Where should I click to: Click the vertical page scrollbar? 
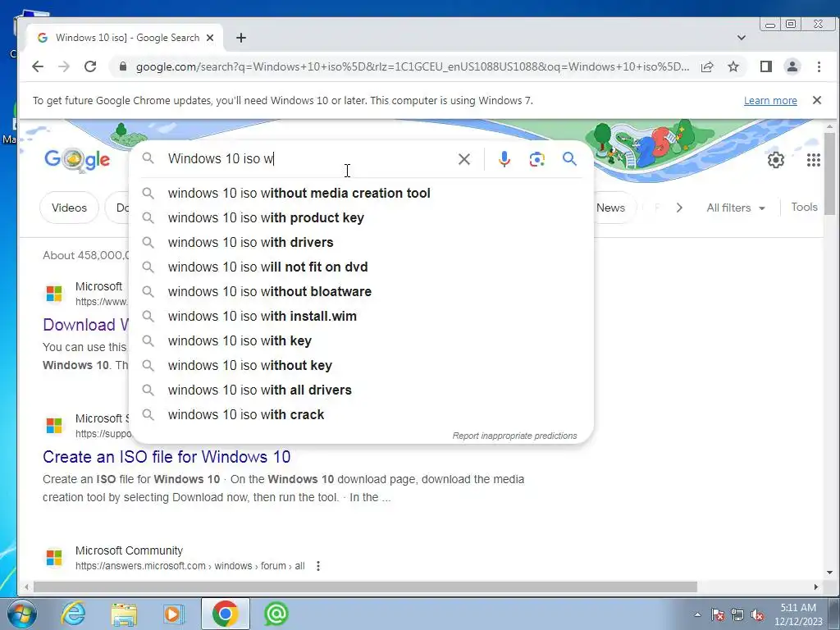tap(830, 174)
